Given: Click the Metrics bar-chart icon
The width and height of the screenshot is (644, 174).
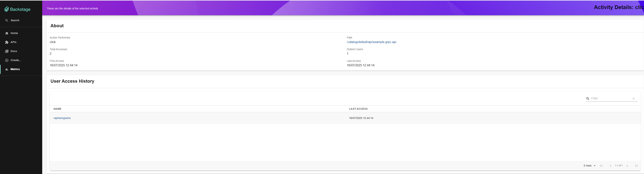Looking at the screenshot, I should point(7,69).
